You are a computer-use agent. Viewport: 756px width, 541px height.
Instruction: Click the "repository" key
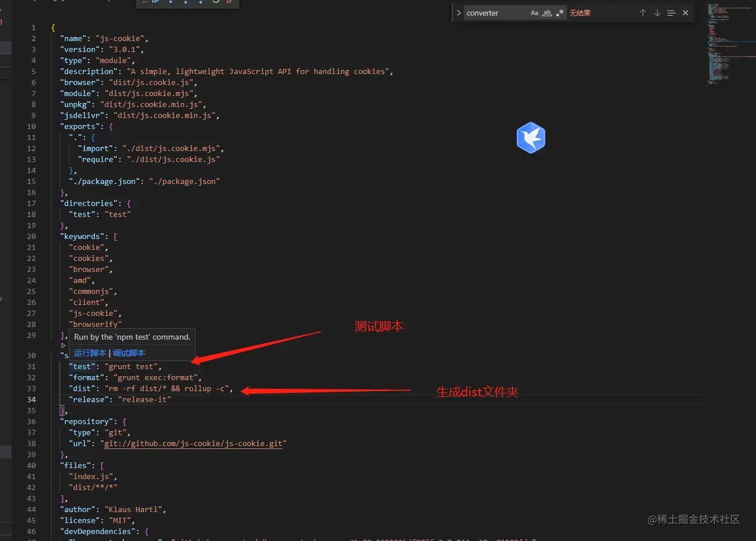87,422
